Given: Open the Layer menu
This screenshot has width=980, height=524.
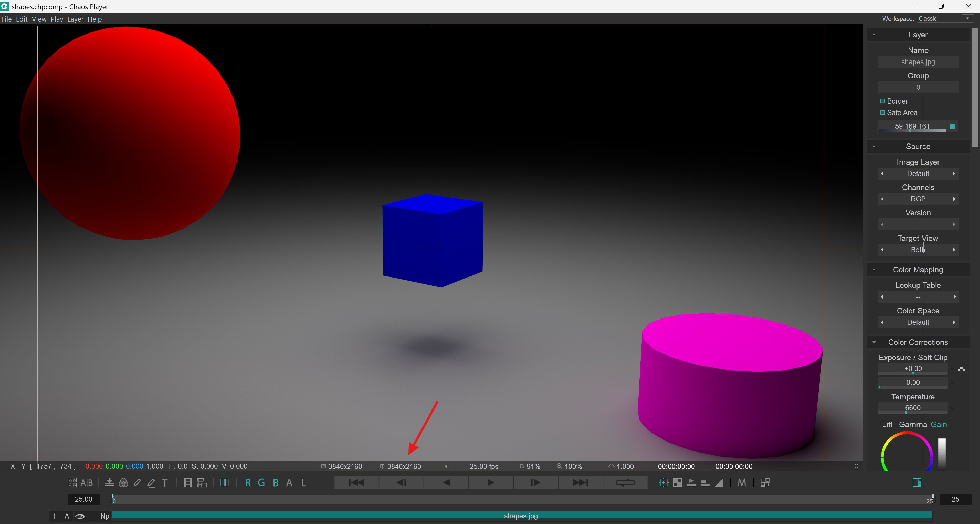Looking at the screenshot, I should 75,19.
